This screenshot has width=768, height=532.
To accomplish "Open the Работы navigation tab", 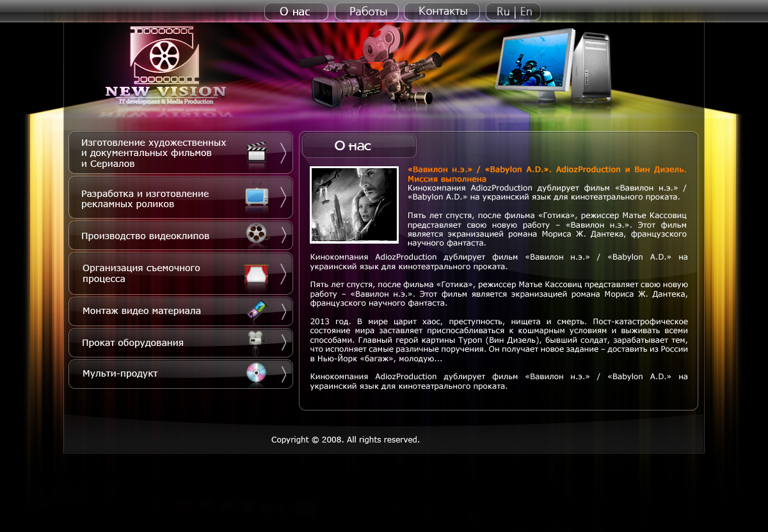I will coord(367,12).
